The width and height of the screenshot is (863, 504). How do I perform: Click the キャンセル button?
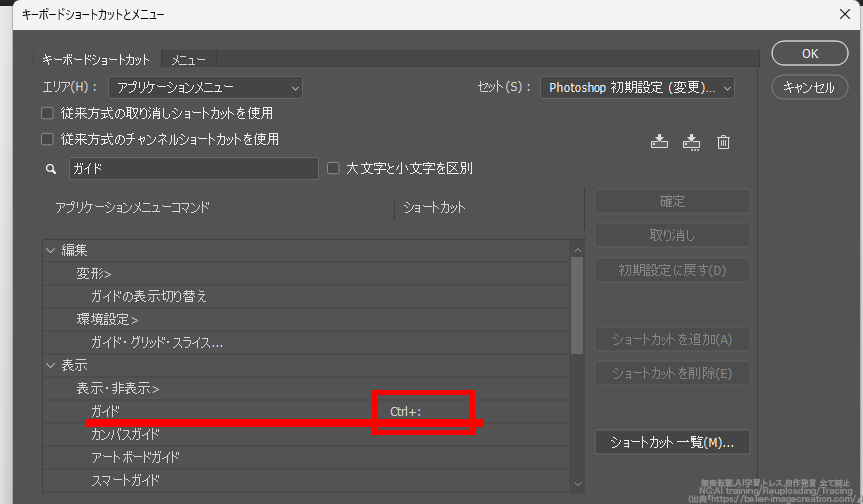coord(809,87)
